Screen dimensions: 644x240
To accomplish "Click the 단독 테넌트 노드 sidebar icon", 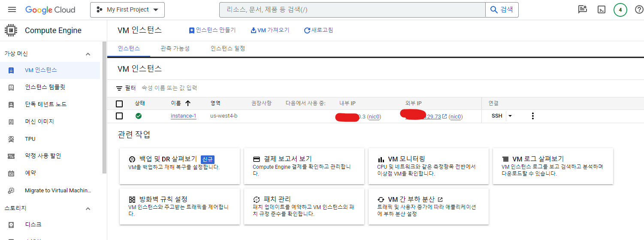I will point(11,105).
